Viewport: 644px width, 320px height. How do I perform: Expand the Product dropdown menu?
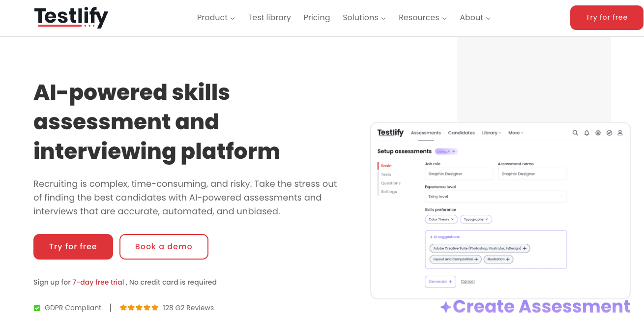click(216, 18)
